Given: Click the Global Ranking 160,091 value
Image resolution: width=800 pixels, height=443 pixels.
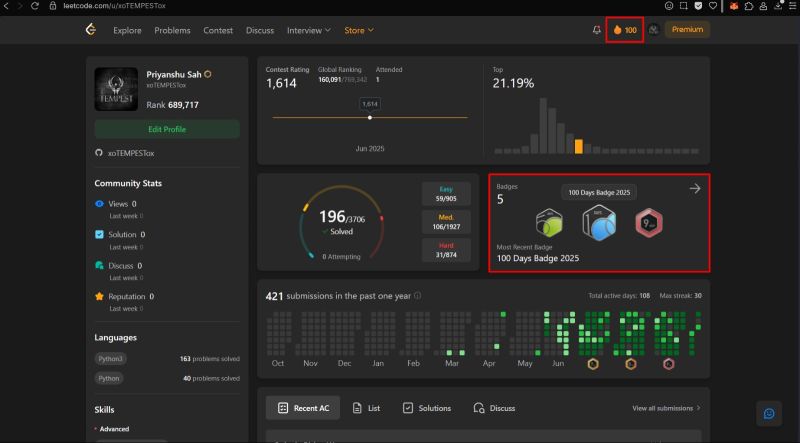Looking at the screenshot, I should [330, 80].
